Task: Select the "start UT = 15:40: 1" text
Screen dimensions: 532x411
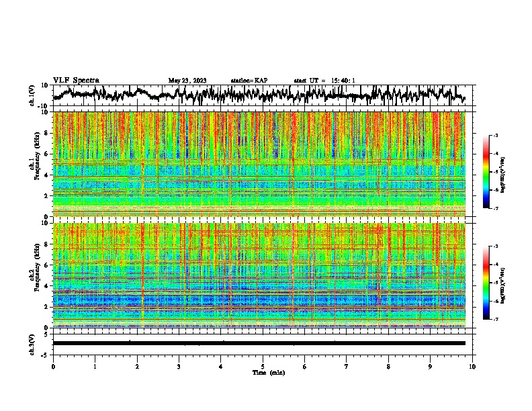Action: pos(324,81)
